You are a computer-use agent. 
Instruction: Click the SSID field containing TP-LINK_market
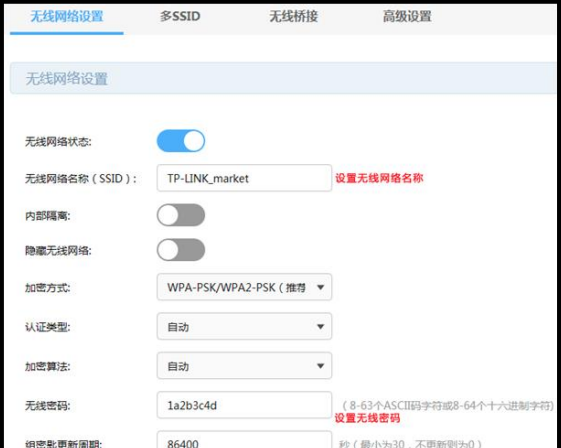click(x=244, y=178)
